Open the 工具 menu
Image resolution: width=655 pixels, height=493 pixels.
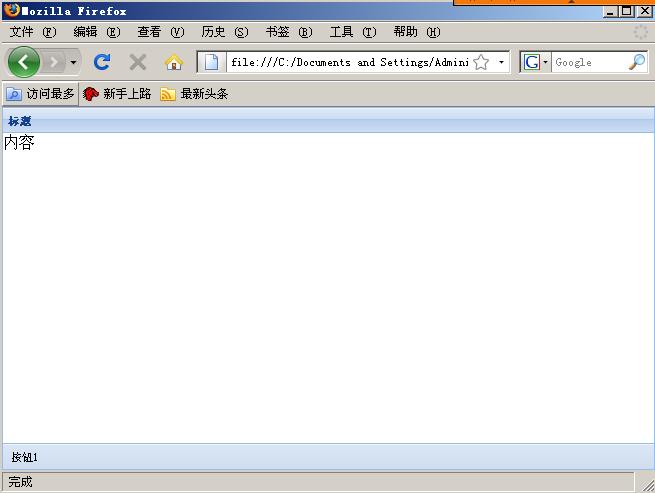click(352, 32)
